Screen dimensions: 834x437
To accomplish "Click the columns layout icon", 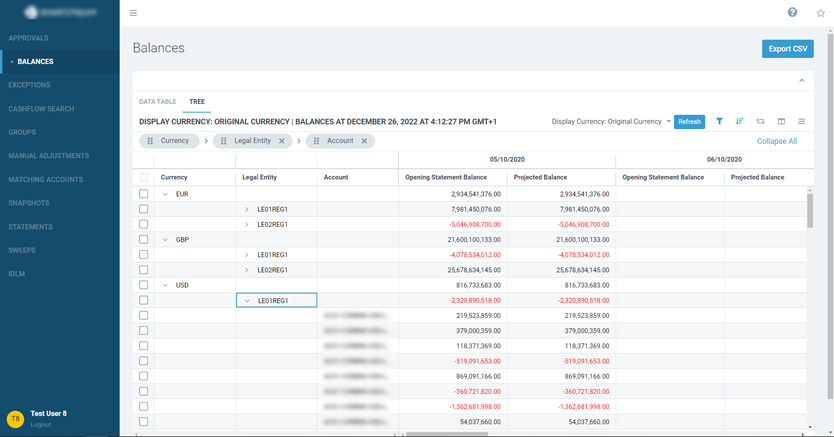I will (781, 121).
